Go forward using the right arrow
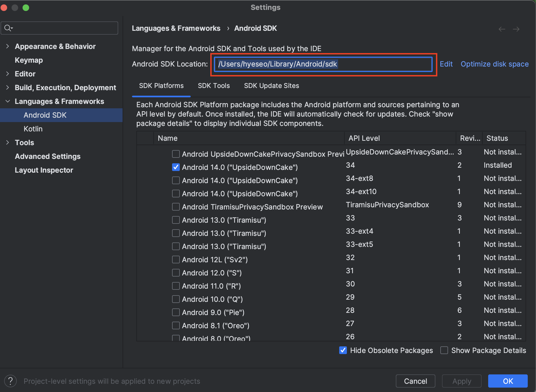 tap(516, 29)
